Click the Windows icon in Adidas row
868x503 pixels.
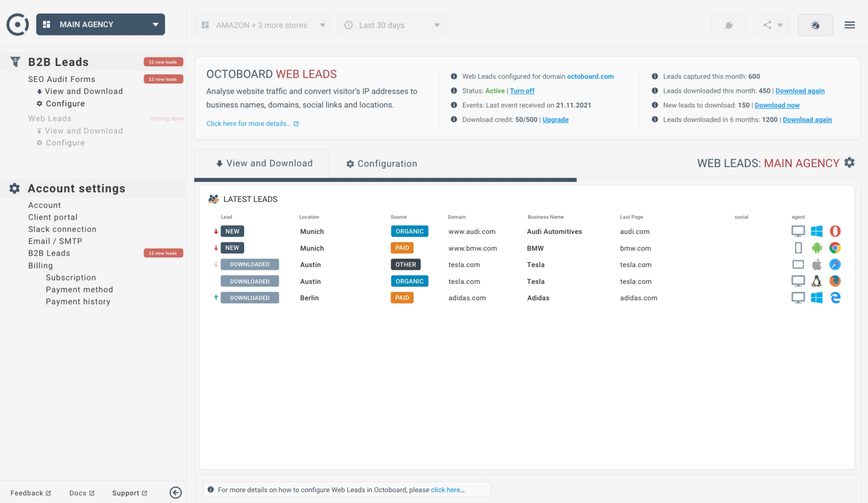[x=816, y=298]
